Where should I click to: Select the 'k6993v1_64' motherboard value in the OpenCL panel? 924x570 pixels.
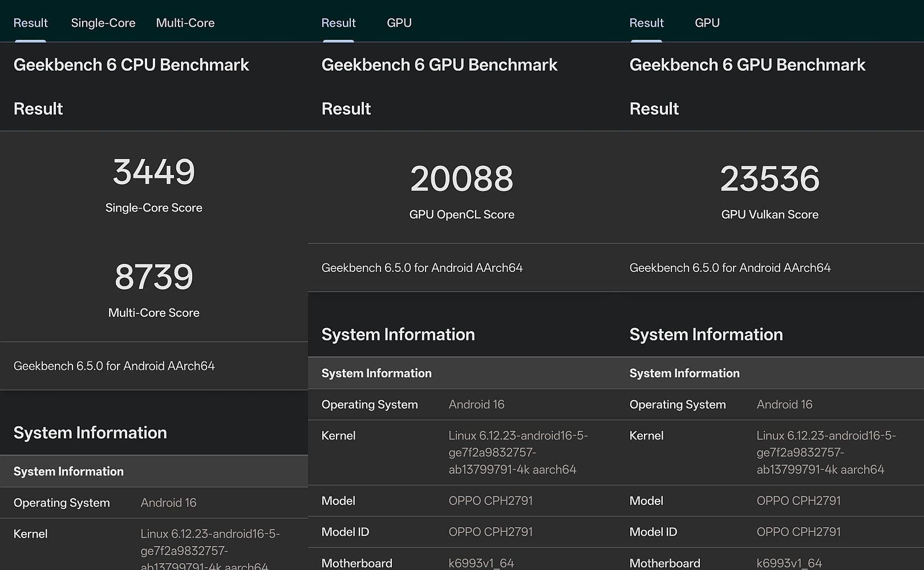(x=481, y=563)
